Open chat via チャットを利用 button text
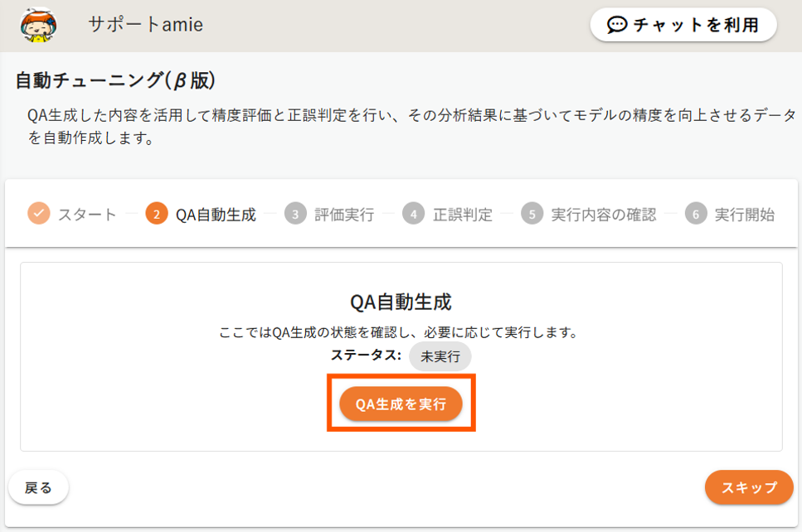 (696, 25)
